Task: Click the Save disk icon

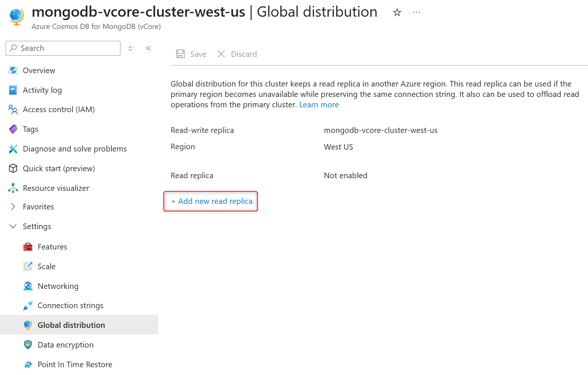Action: (x=180, y=54)
